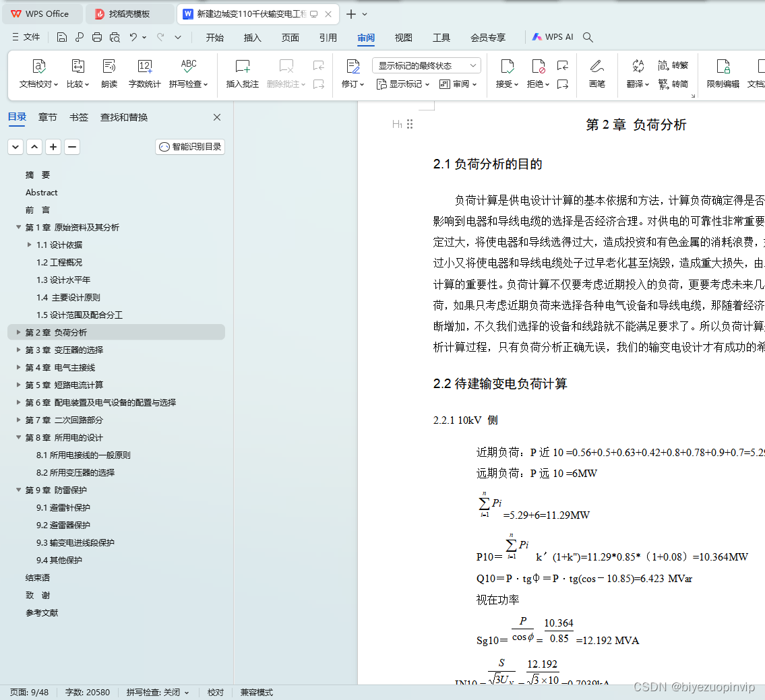Click the save icon in quick toolbar
Viewport: 765px width, 700px height.
click(62, 37)
